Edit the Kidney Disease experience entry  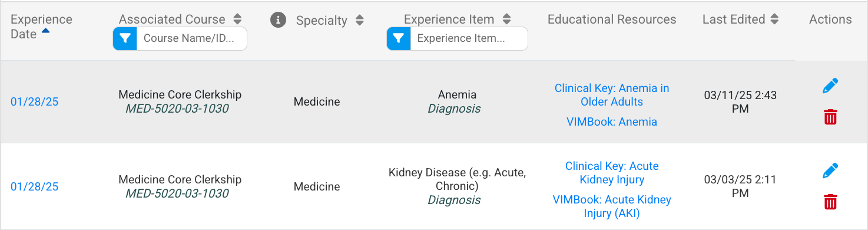pyautogui.click(x=830, y=171)
